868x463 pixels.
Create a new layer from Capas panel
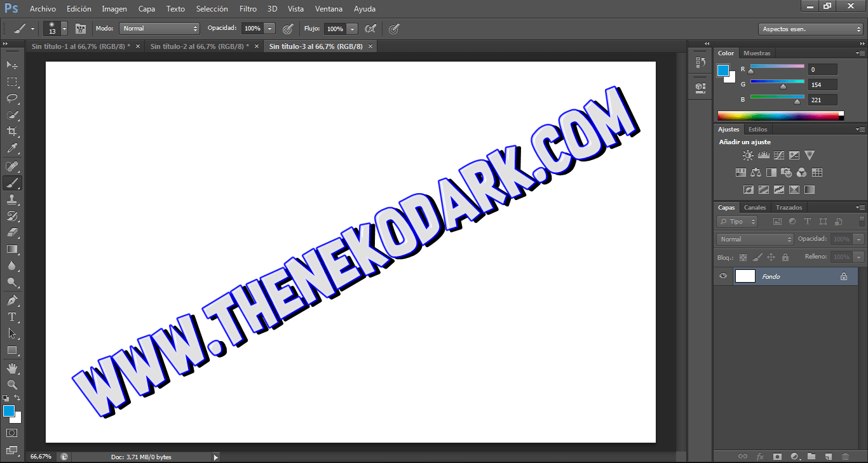point(828,456)
